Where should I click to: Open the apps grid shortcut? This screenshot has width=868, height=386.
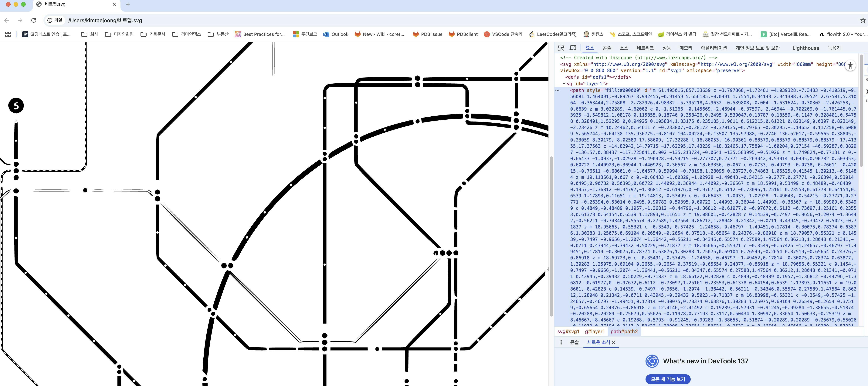[8, 34]
